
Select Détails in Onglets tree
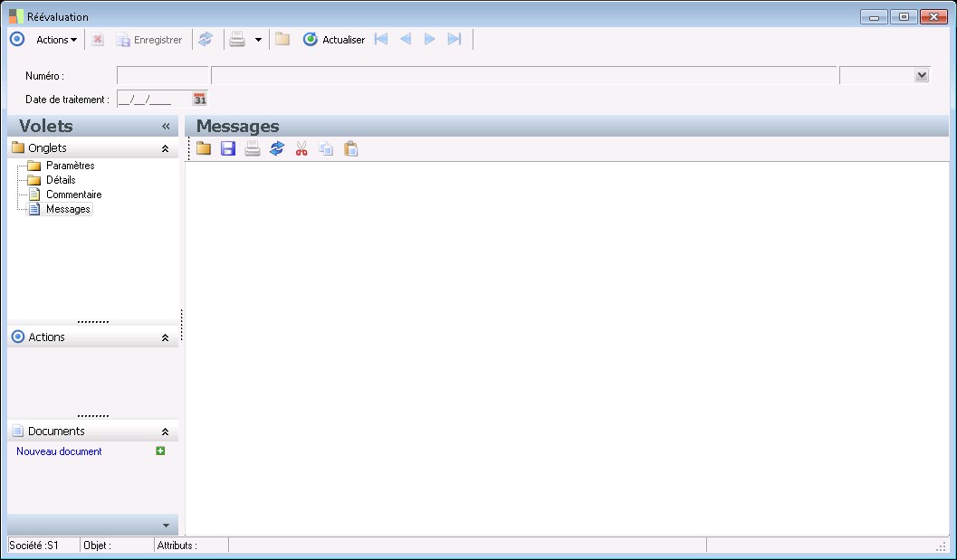pos(61,180)
